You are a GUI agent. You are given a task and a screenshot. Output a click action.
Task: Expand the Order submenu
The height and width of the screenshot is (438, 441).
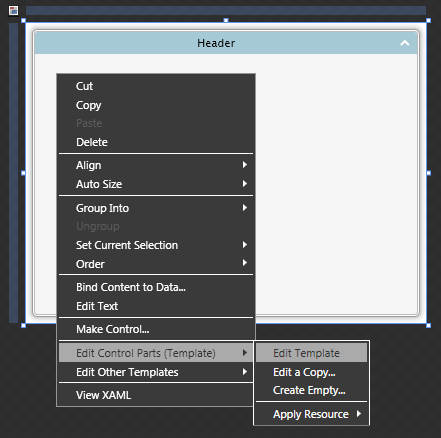coord(156,264)
